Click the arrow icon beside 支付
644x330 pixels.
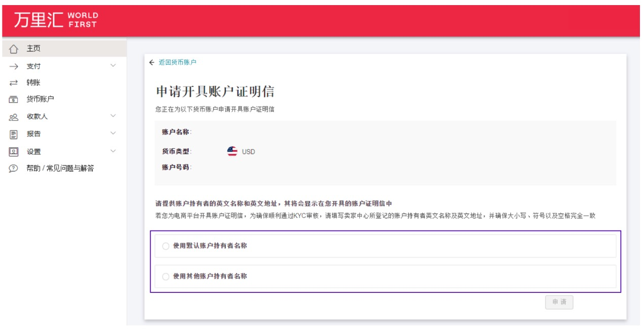tap(14, 67)
